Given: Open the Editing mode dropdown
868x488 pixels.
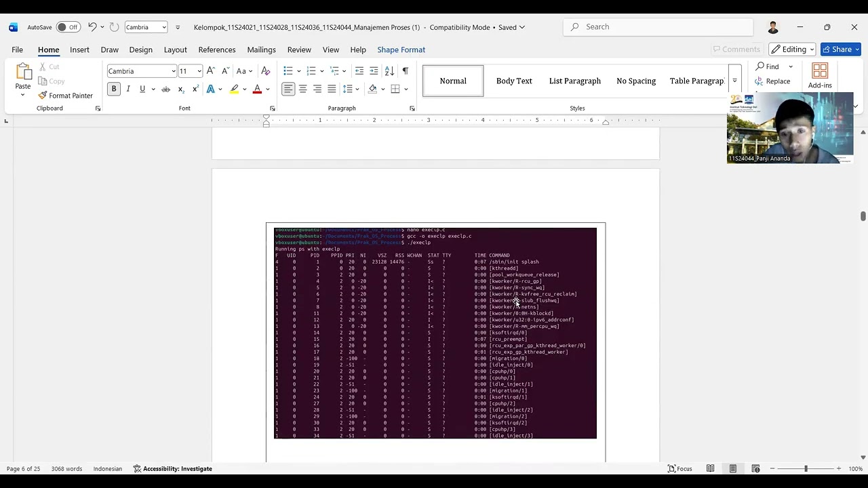Looking at the screenshot, I should [792, 49].
